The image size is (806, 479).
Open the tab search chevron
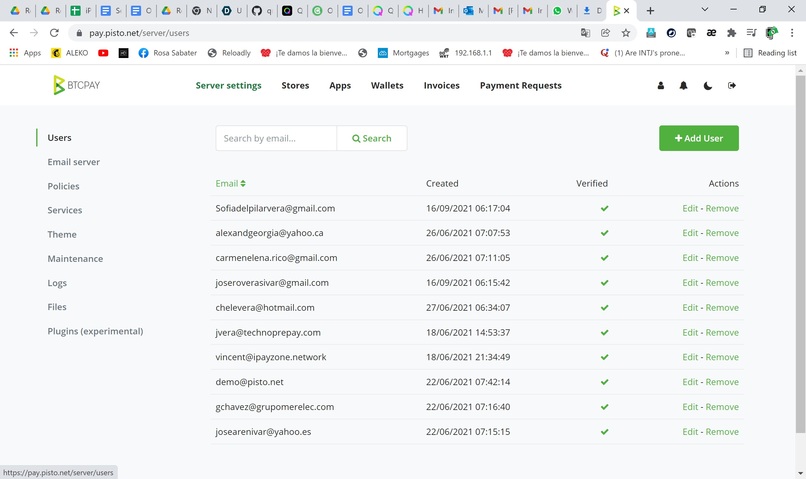coord(705,10)
